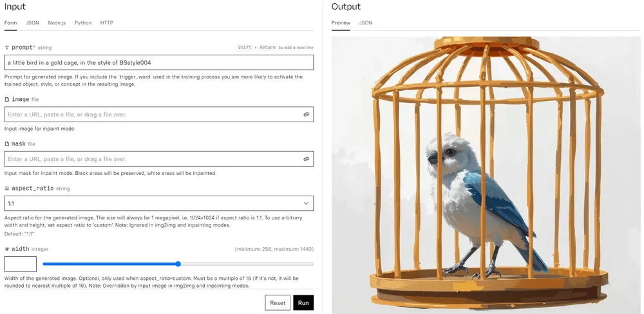Viewport: 644px width, 314px height.
Task: Click file icon beside image label
Action: point(7,100)
